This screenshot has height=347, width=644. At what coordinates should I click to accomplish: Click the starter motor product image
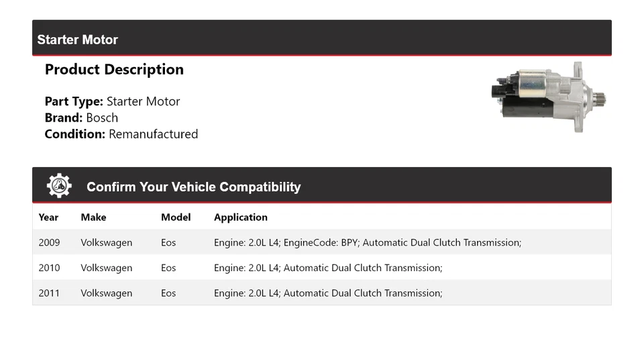[x=549, y=97]
